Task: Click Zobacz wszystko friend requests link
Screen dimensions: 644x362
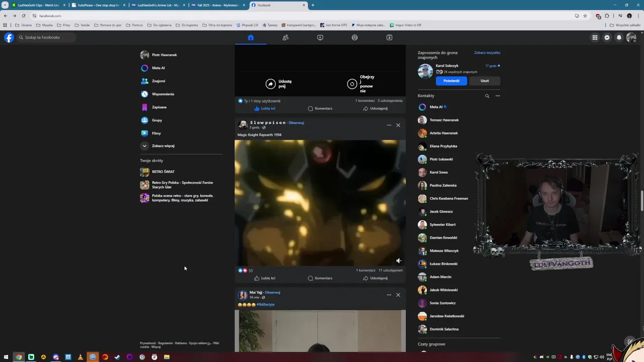Action: [487, 53]
